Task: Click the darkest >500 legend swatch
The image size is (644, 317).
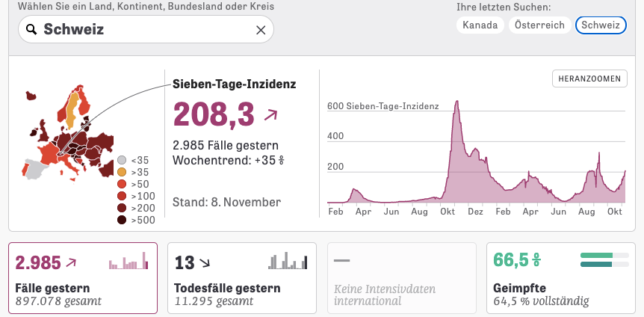Action: coord(122,220)
